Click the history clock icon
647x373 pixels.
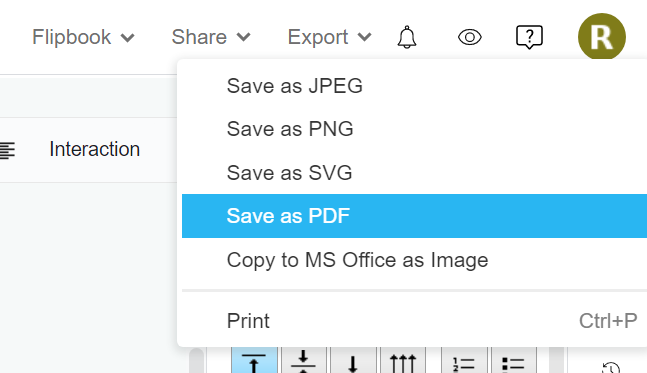coord(611,367)
